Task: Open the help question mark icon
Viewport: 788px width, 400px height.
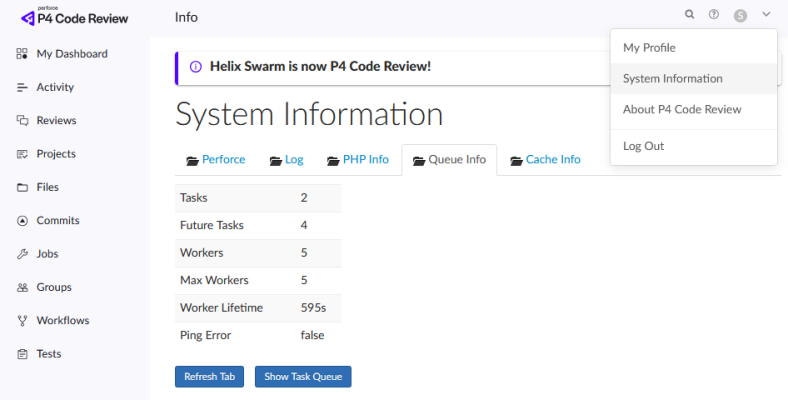Action: point(714,15)
